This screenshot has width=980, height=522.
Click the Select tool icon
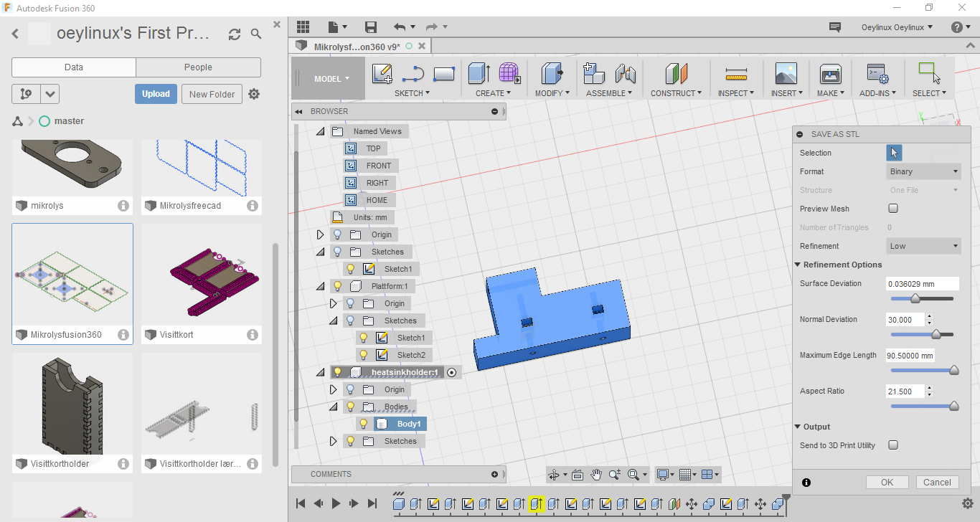[930, 73]
